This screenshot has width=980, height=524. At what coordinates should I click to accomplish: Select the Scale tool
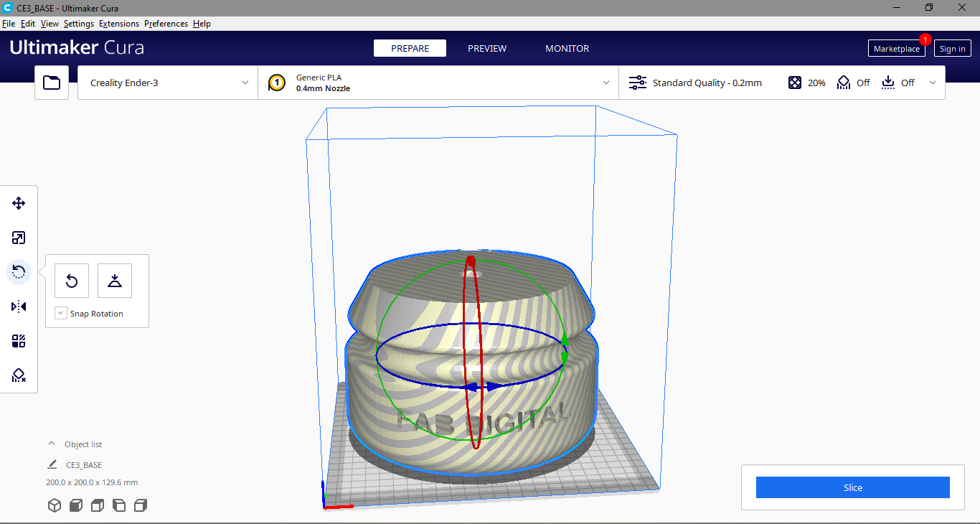tap(19, 238)
